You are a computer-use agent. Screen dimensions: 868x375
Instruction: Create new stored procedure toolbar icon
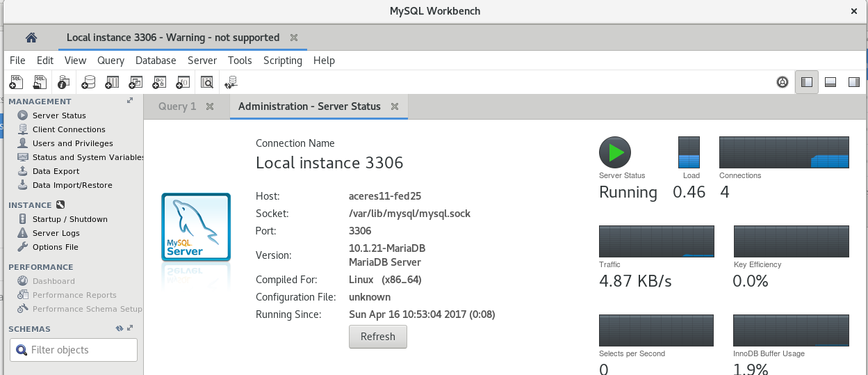[159, 82]
